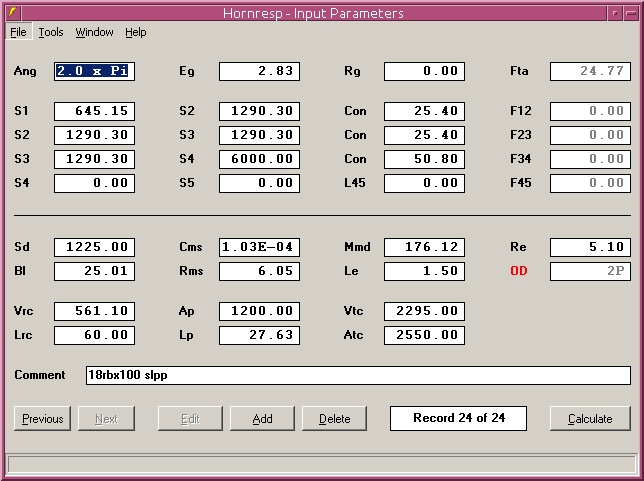This screenshot has height=481, width=644.
Task: Click the Cms field showing 1.03E-04
Action: tap(260, 247)
